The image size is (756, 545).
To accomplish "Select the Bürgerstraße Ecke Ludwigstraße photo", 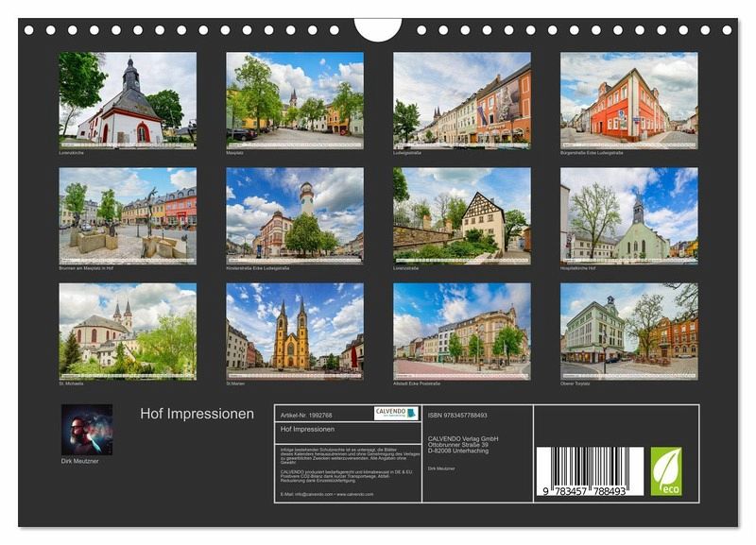I will 628,98.
